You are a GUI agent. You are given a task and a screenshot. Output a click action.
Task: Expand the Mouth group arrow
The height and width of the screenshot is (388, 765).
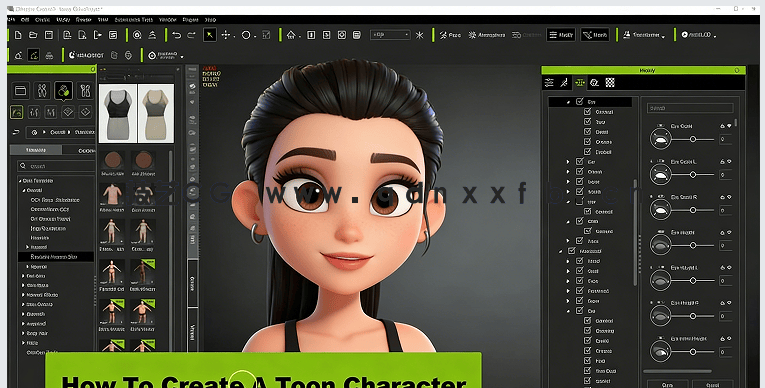coord(568,191)
